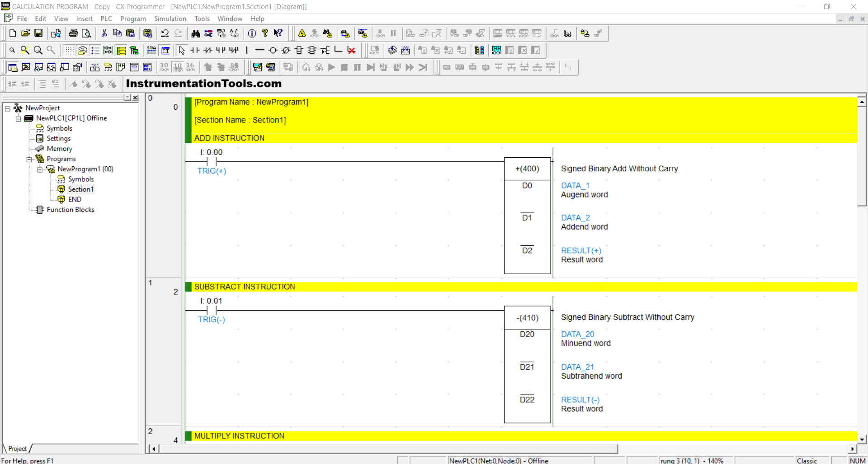Open Find with binoculars icon
The height and width of the screenshot is (464, 868).
pos(196,33)
